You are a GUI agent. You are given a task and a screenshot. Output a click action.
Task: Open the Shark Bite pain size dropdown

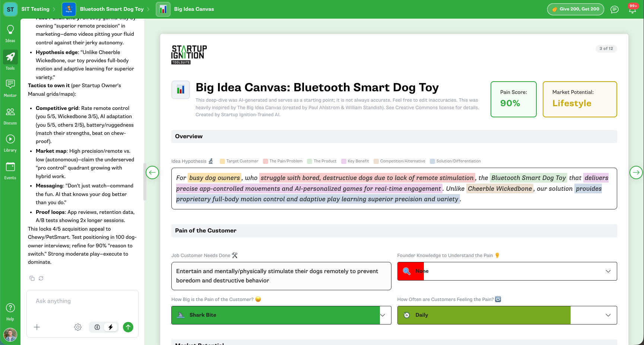pos(281,315)
